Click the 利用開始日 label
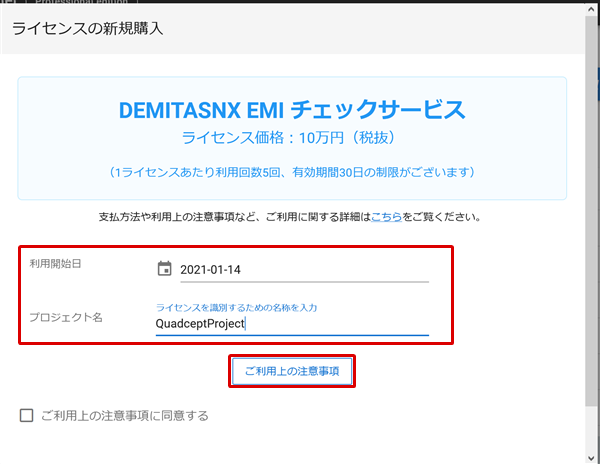This screenshot has height=464, width=600. [55, 264]
